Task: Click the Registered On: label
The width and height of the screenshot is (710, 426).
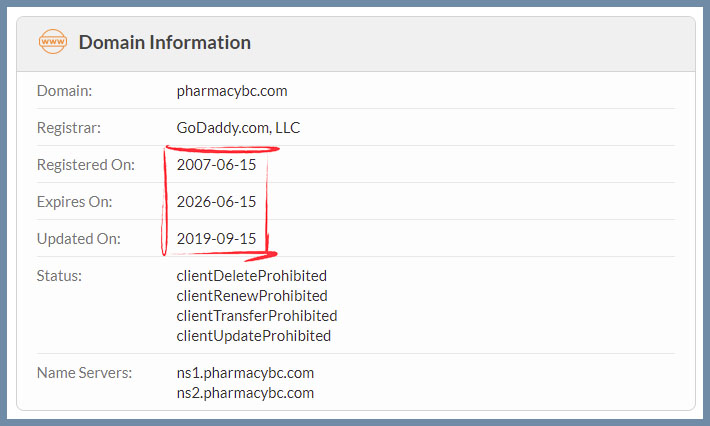Action: pyautogui.click(x=86, y=165)
